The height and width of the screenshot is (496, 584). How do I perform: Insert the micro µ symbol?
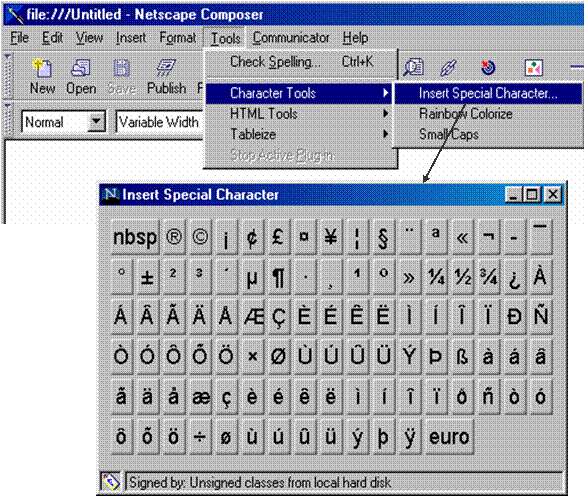(252, 277)
